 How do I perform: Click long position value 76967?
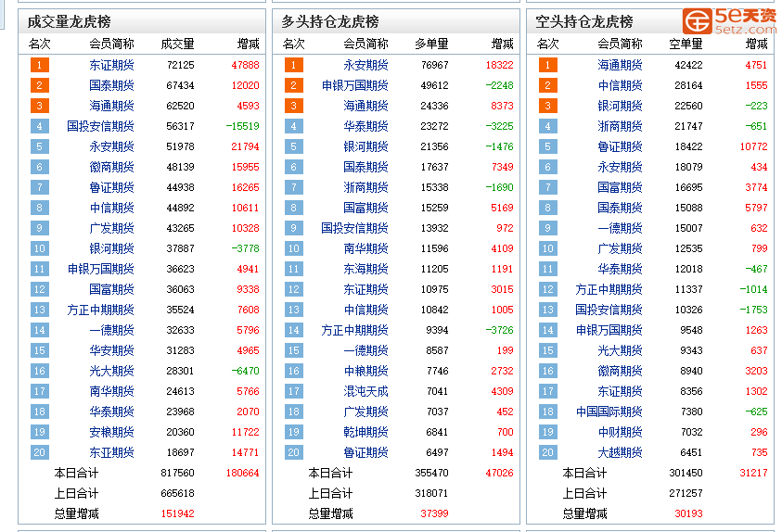(x=434, y=65)
